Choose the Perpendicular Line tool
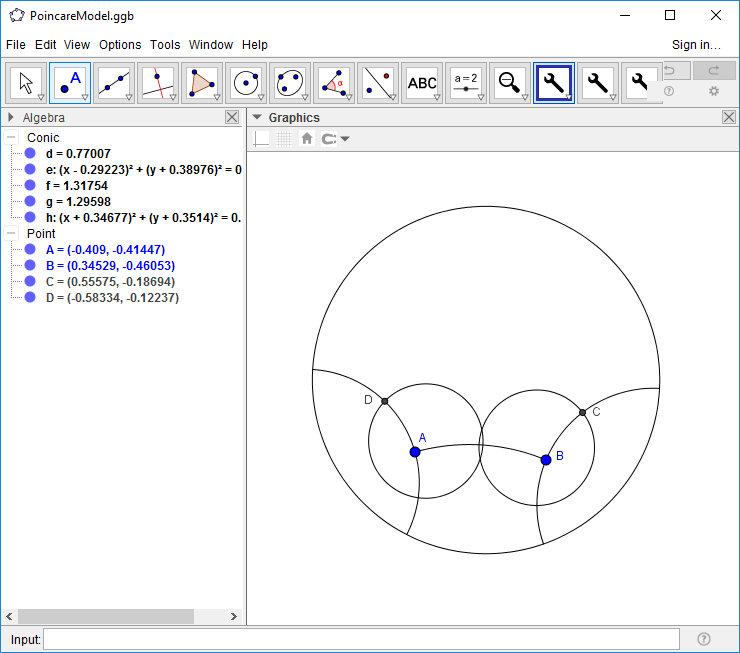740x653 pixels. coord(158,83)
